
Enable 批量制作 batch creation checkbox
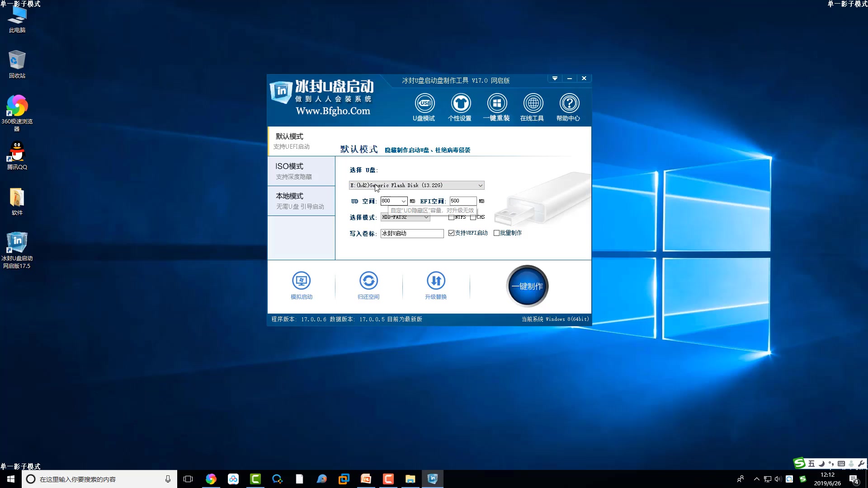click(496, 233)
